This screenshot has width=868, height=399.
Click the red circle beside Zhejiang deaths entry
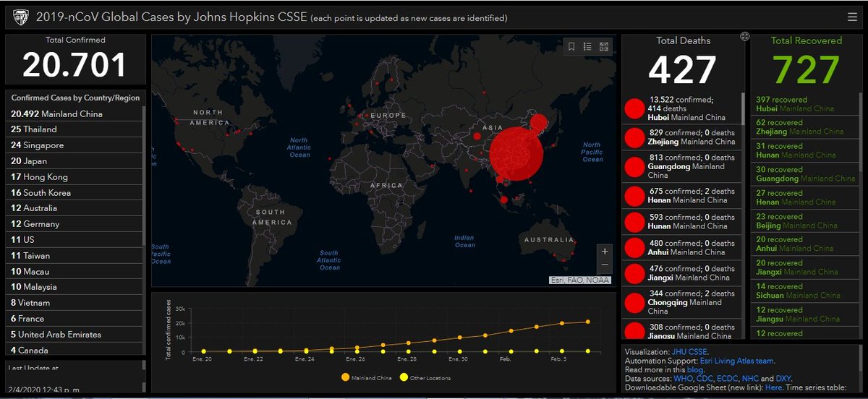(x=634, y=137)
